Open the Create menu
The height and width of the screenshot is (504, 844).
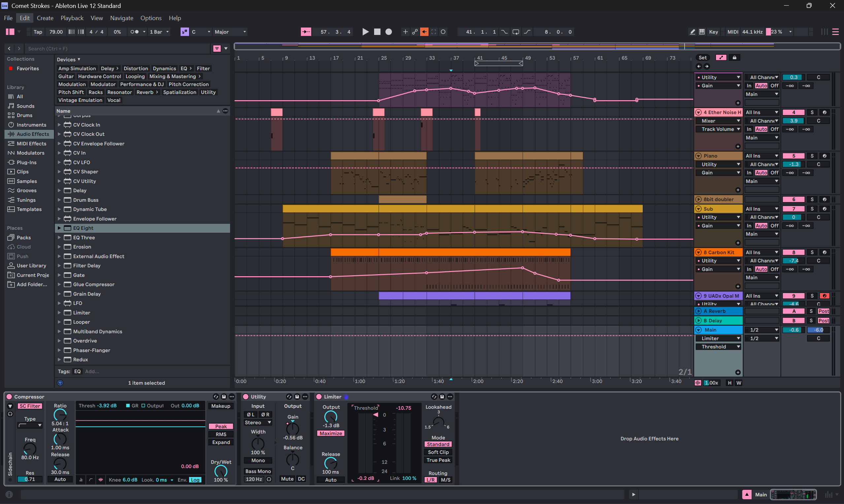(45, 18)
